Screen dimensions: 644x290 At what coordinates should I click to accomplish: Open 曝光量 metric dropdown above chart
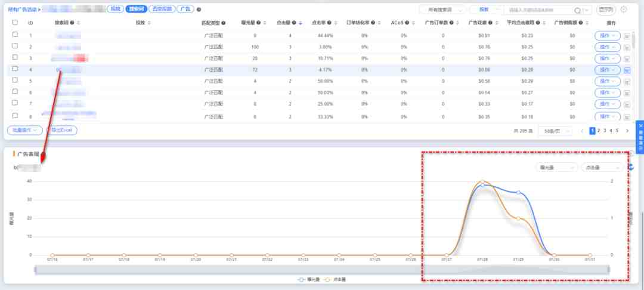pyautogui.click(x=556, y=167)
